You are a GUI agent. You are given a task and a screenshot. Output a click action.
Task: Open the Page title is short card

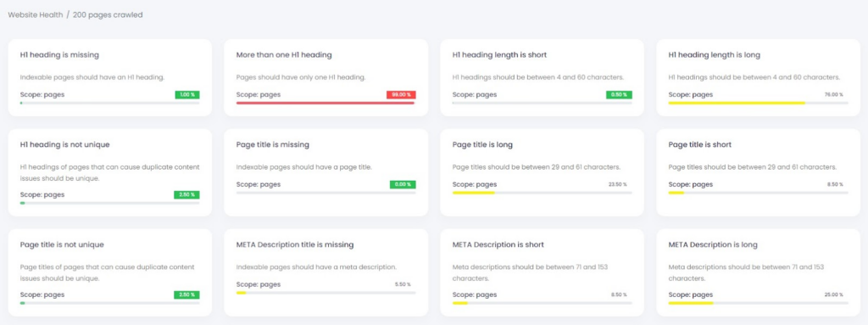[x=759, y=172]
